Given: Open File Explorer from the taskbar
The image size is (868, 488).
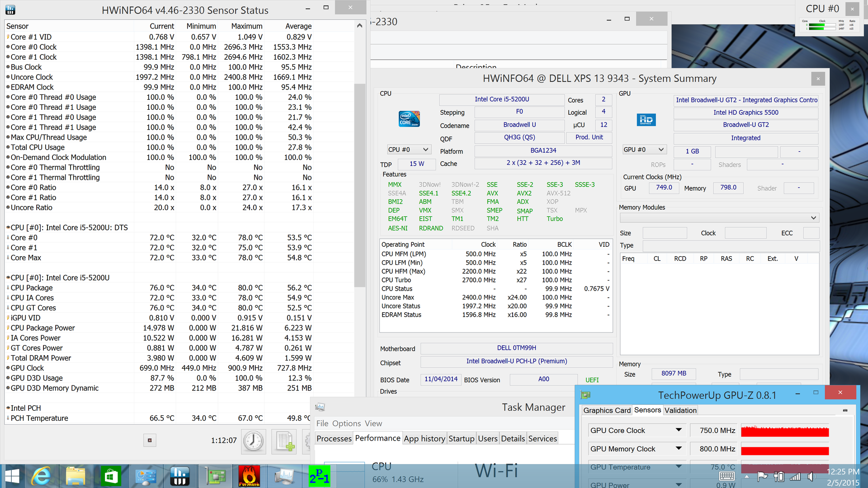Looking at the screenshot, I should (x=75, y=476).
